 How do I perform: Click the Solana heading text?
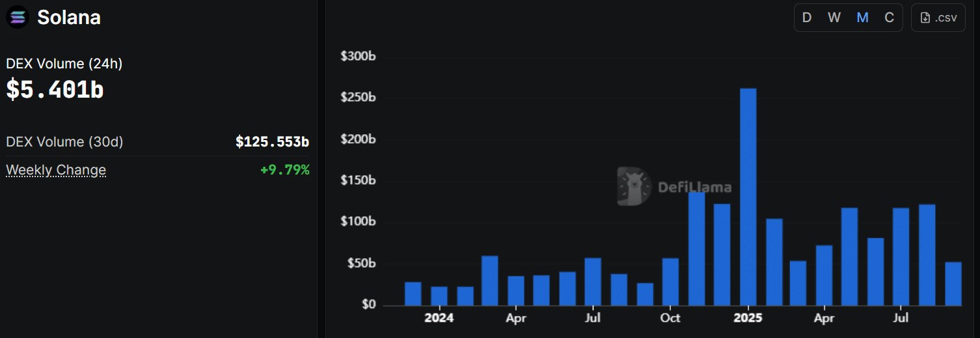click(x=69, y=18)
